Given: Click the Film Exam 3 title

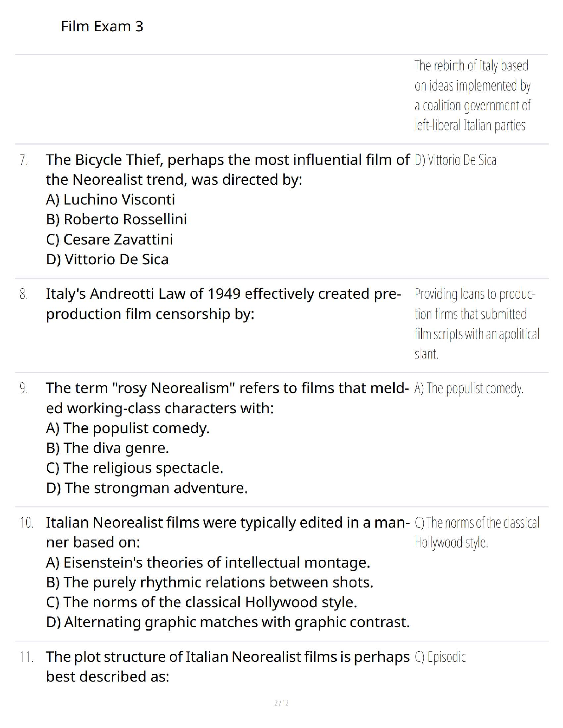Looking at the screenshot, I should [x=102, y=26].
